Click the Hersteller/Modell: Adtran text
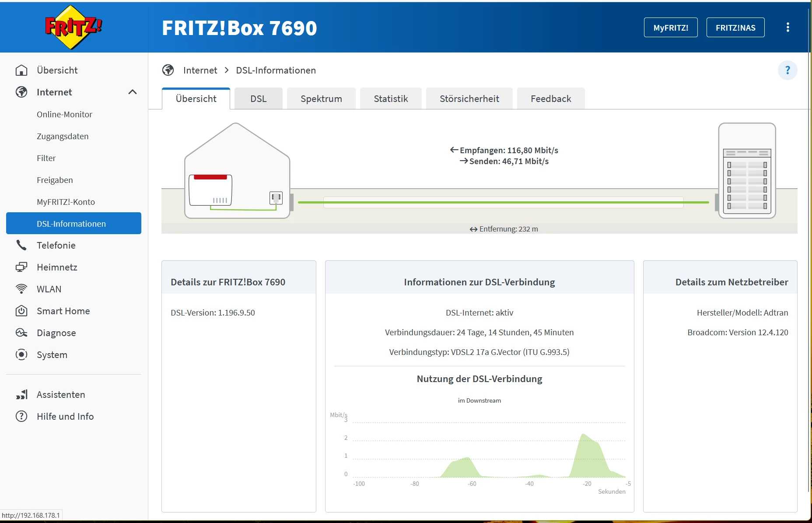This screenshot has width=812, height=523. (x=742, y=313)
